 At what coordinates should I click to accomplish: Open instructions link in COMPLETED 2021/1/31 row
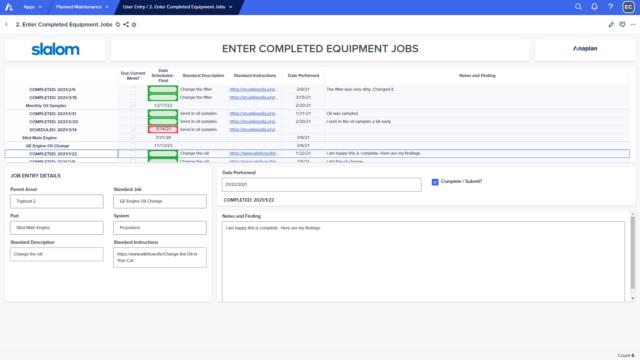point(253,113)
